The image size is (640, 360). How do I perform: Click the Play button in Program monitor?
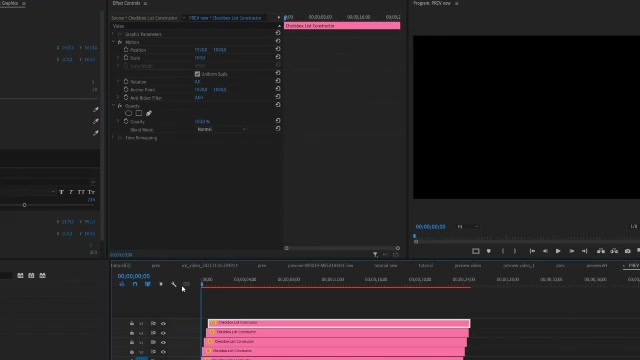558,251
